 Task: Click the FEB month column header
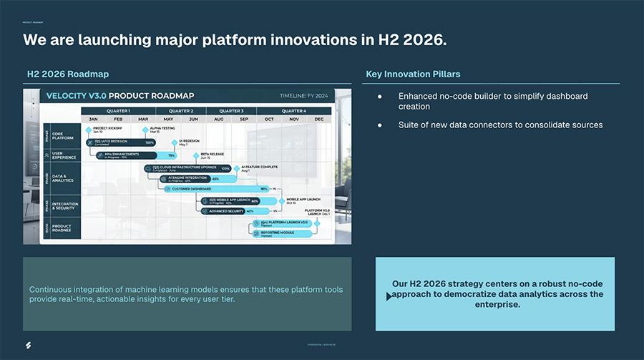118,120
